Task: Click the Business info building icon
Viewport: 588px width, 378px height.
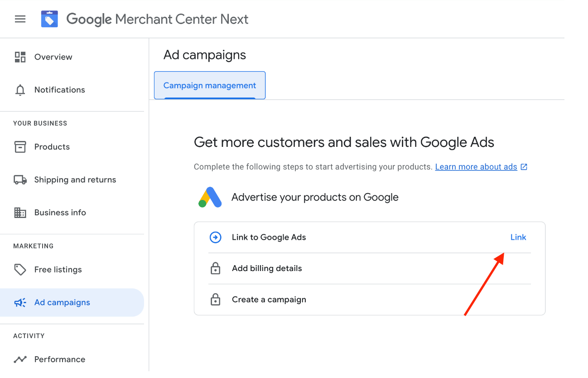Action: (20, 213)
